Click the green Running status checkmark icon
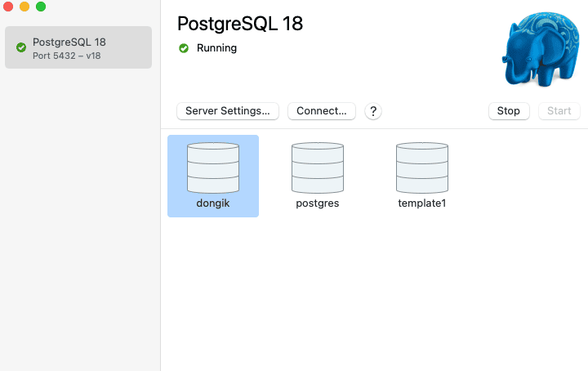 pyautogui.click(x=184, y=48)
